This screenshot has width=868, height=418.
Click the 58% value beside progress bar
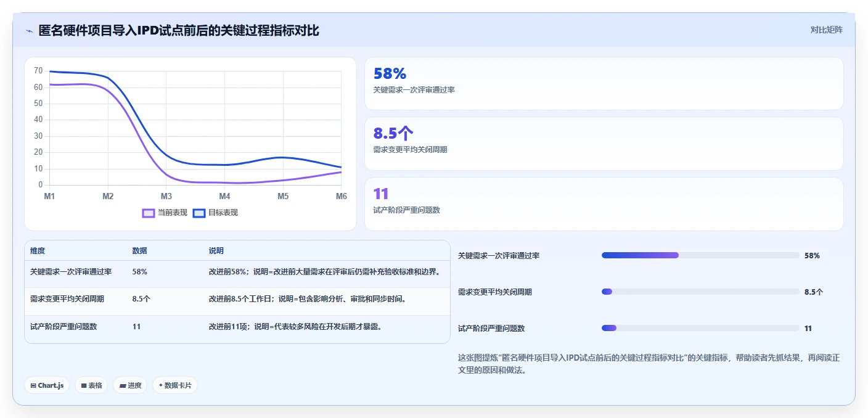coord(812,255)
